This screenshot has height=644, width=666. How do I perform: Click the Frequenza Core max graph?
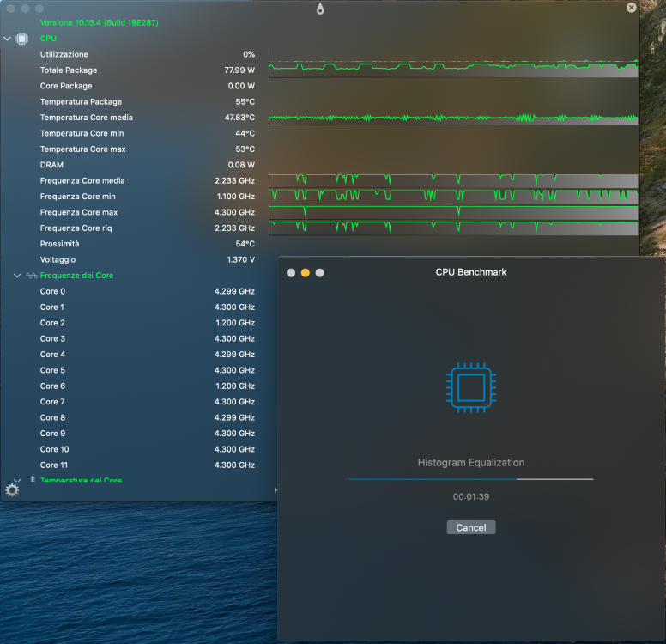tap(453, 213)
